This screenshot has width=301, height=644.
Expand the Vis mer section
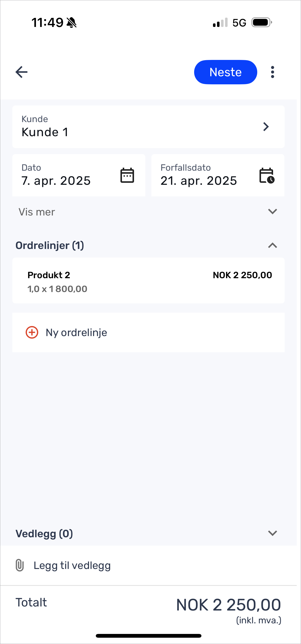[148, 212]
